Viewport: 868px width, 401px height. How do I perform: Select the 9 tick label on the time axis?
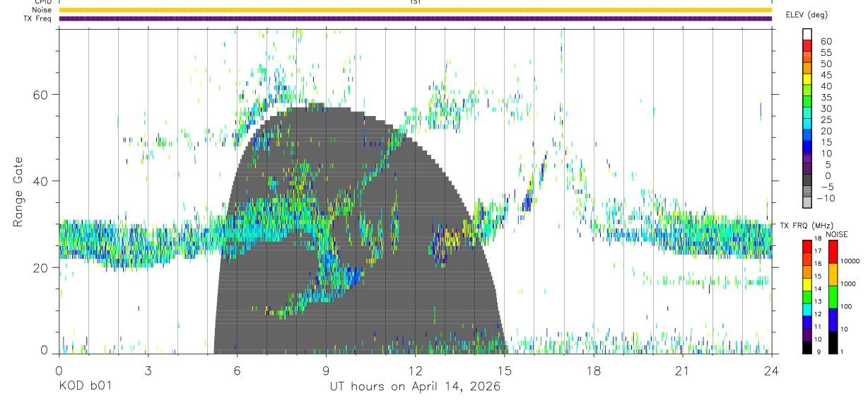326,370
